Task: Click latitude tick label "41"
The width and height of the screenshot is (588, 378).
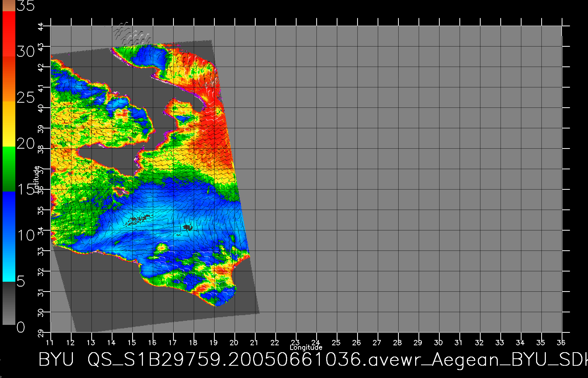Action: point(41,88)
